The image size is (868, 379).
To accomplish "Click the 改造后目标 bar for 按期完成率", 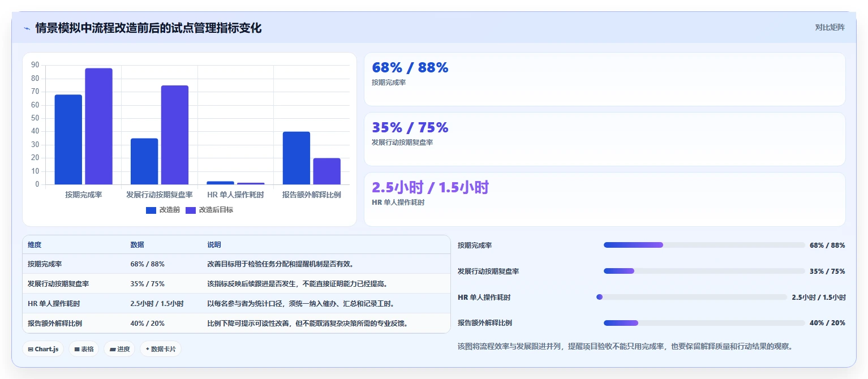I will (x=98, y=126).
